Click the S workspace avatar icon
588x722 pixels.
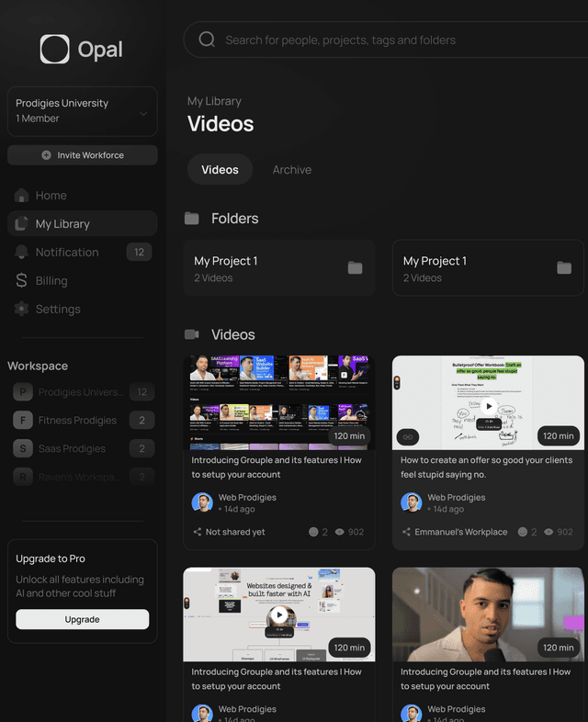[x=23, y=448]
